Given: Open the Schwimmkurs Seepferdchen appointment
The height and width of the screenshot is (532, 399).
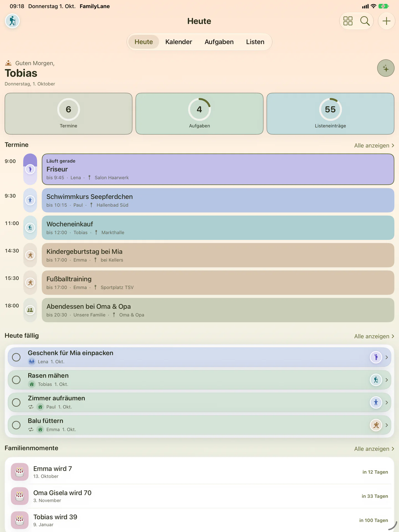Looking at the screenshot, I should point(218,200).
